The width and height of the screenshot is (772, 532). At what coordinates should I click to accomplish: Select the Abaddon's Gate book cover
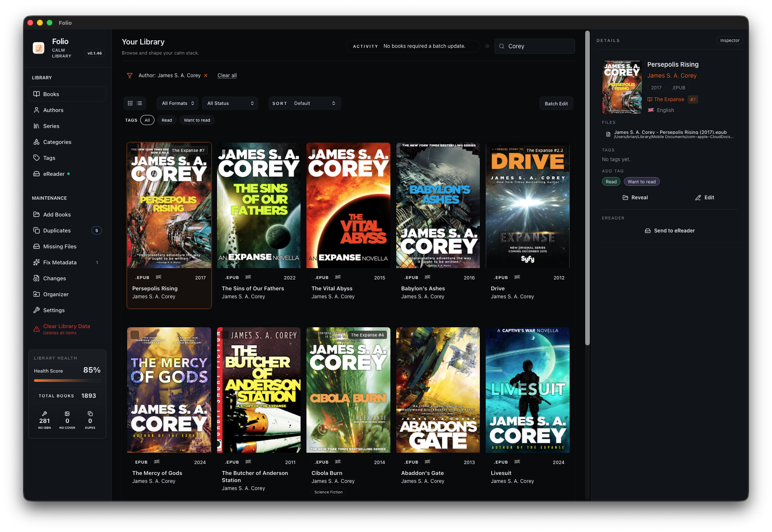click(x=438, y=389)
